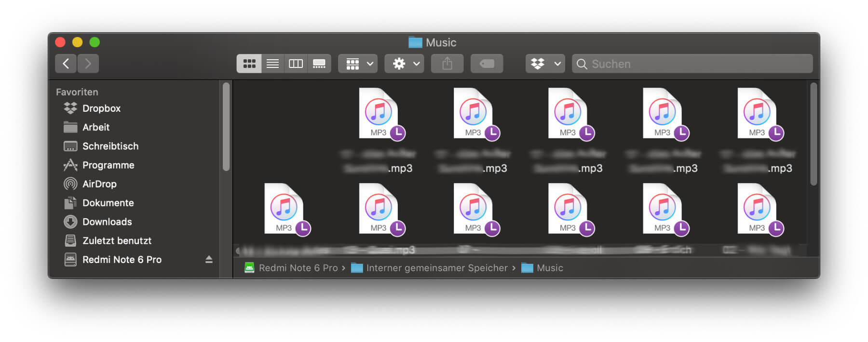This screenshot has height=342, width=868.
Task: Open AirDrop from the sidebar
Action: point(99,184)
